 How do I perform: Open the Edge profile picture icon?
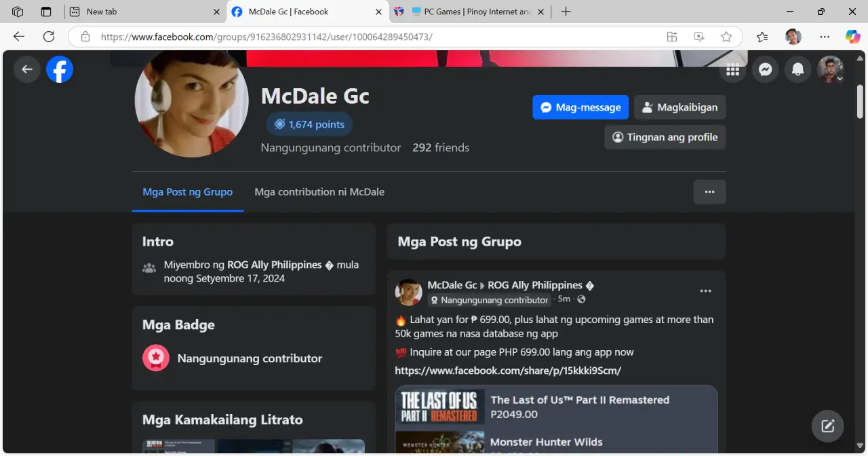793,37
